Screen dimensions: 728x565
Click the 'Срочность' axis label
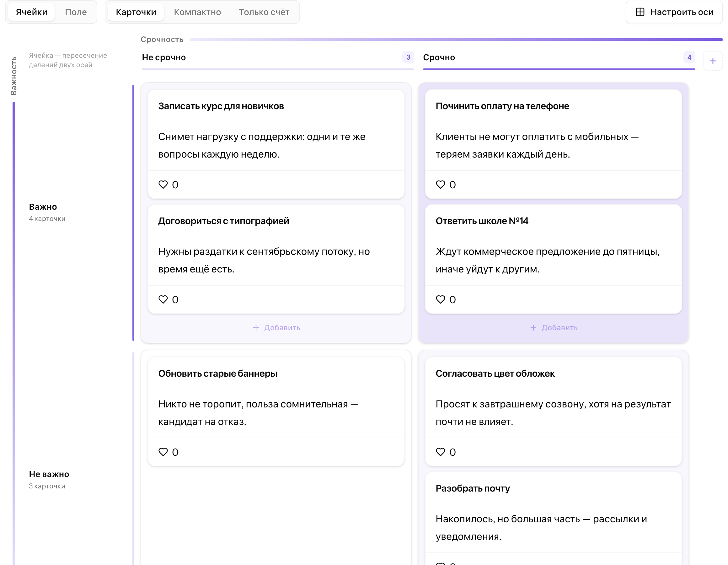162,39
